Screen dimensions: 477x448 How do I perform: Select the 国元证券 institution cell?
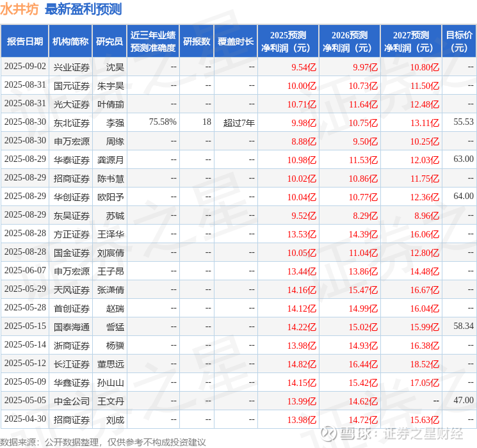point(72,86)
